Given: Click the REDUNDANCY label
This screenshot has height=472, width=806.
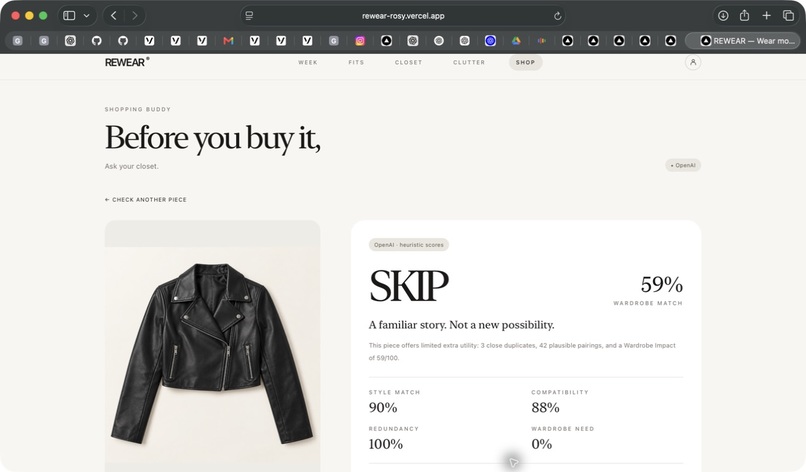Looking at the screenshot, I should coord(394,429).
